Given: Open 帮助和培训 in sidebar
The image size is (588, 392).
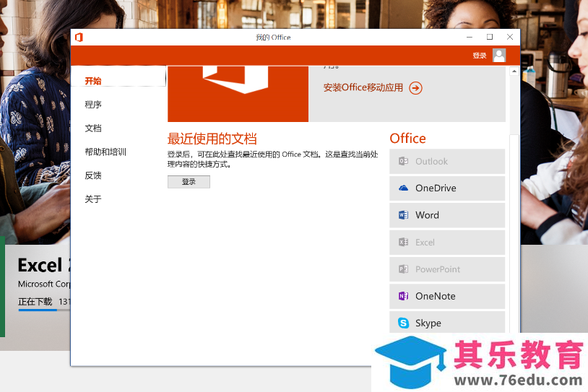Looking at the screenshot, I should point(105,152).
